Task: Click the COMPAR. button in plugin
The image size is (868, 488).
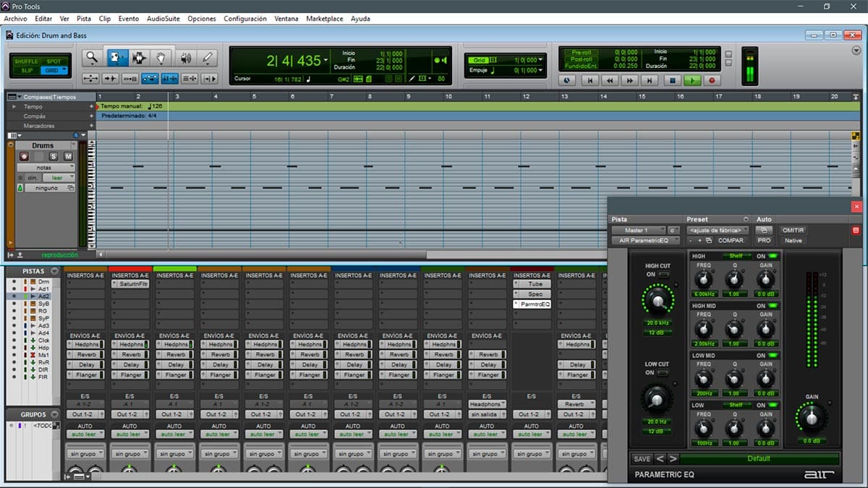Action: coord(731,240)
